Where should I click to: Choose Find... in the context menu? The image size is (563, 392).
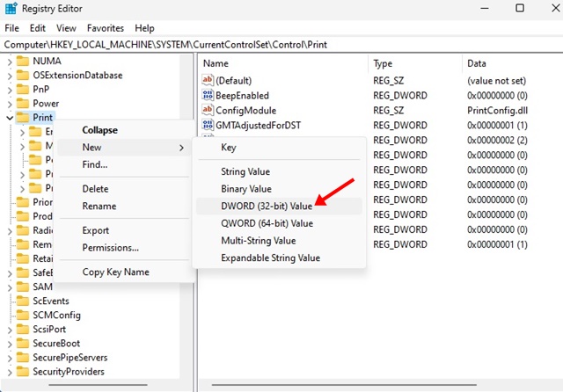click(123, 164)
